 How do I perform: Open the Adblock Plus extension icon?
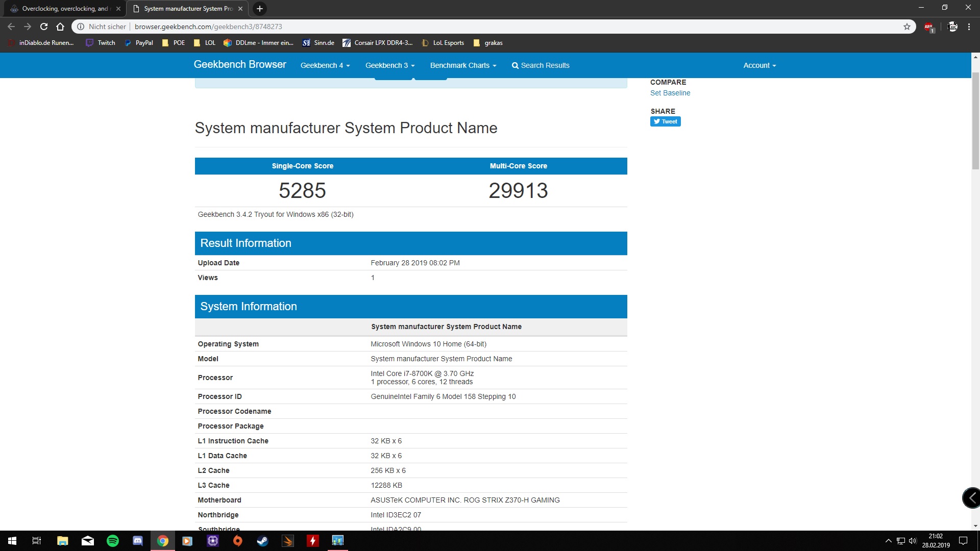(929, 27)
